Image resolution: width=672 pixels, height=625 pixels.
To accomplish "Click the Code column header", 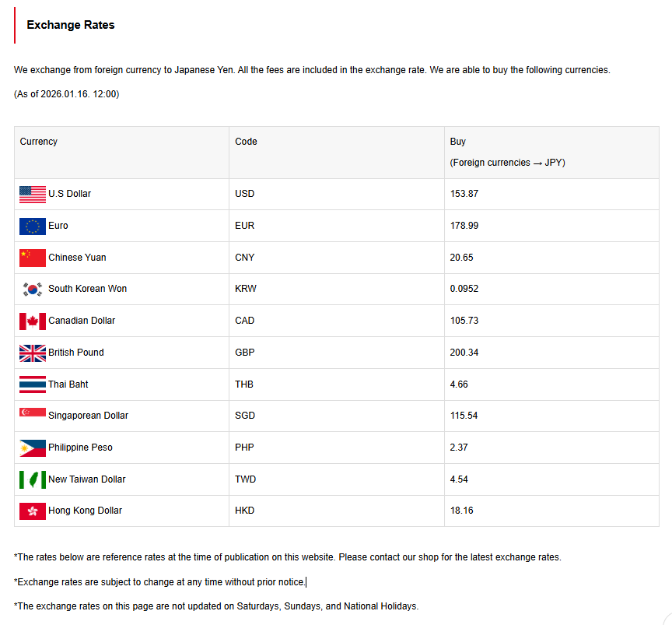I will coord(246,142).
